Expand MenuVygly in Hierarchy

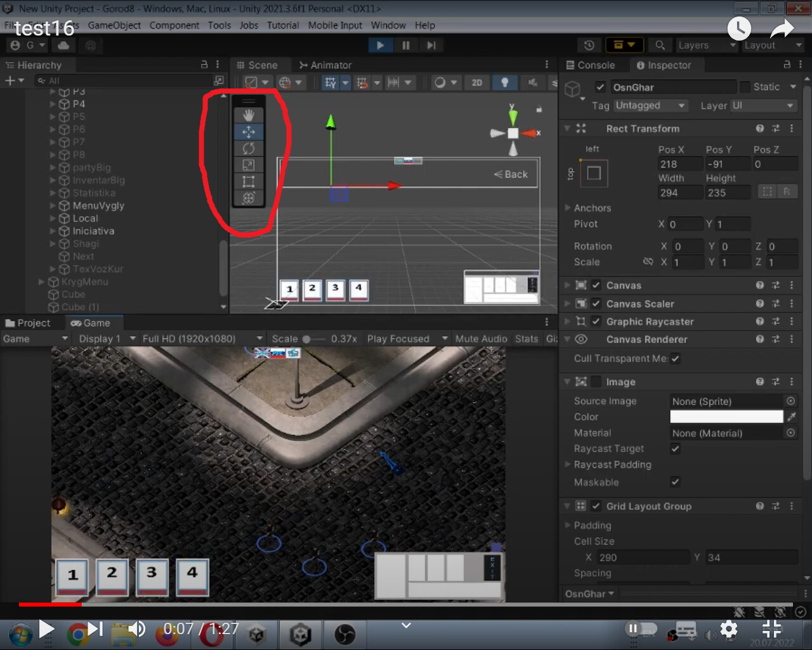pos(53,205)
